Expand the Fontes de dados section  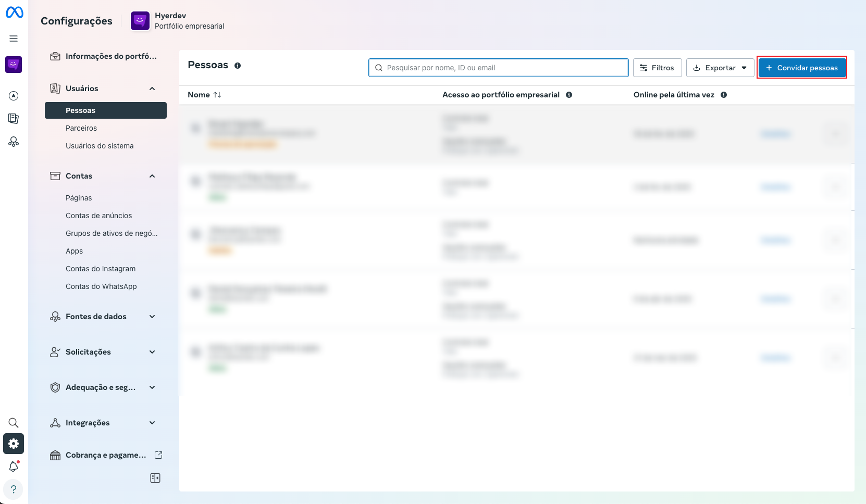(x=152, y=317)
